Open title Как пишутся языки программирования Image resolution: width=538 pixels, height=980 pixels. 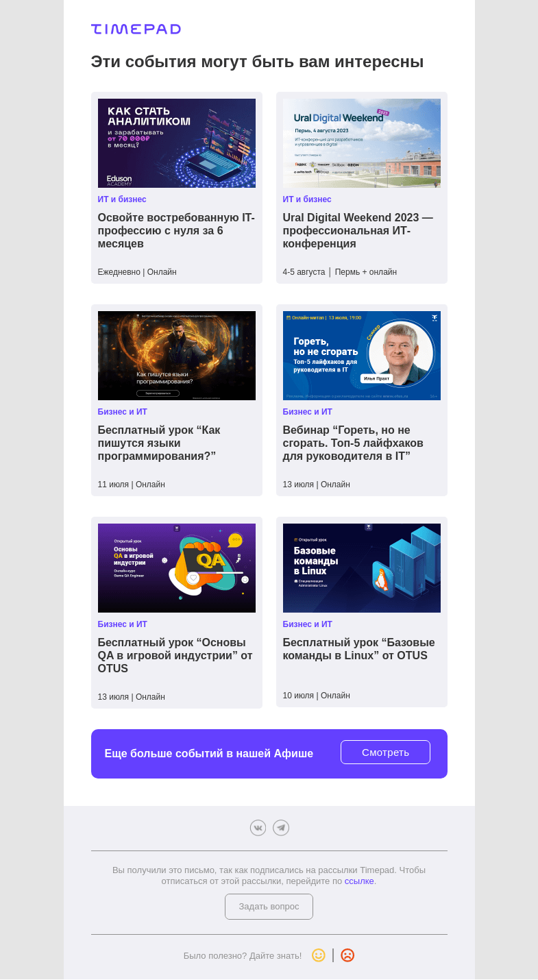(x=159, y=443)
